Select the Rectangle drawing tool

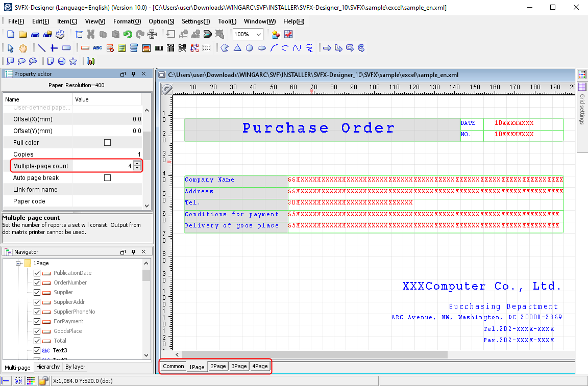pos(66,48)
